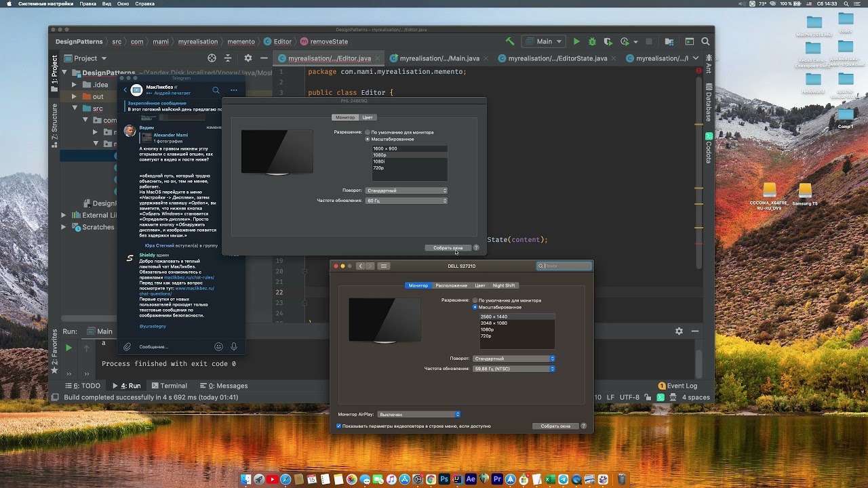The image size is (868, 488).
Task: Open Project view dropdown
Action: 85,58
